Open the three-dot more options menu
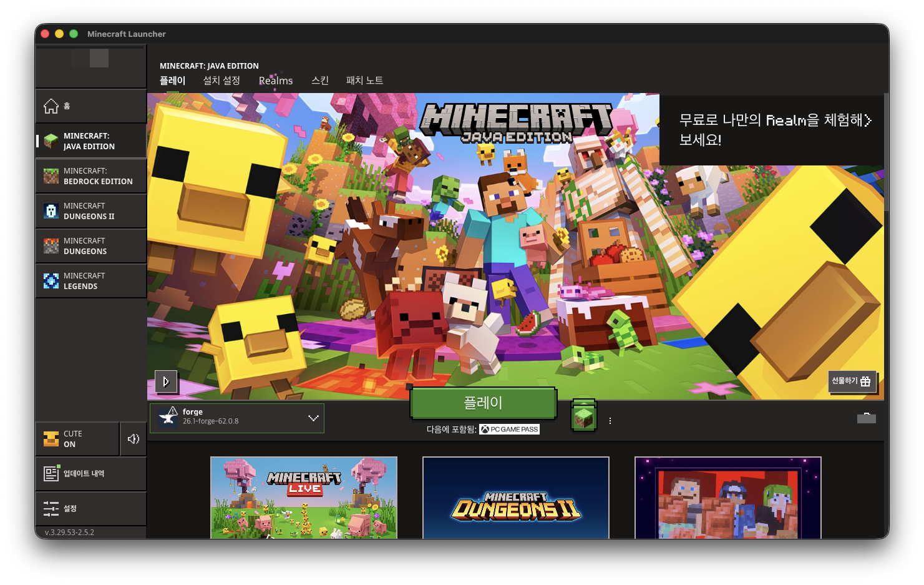The height and width of the screenshot is (585, 924). 610,421
